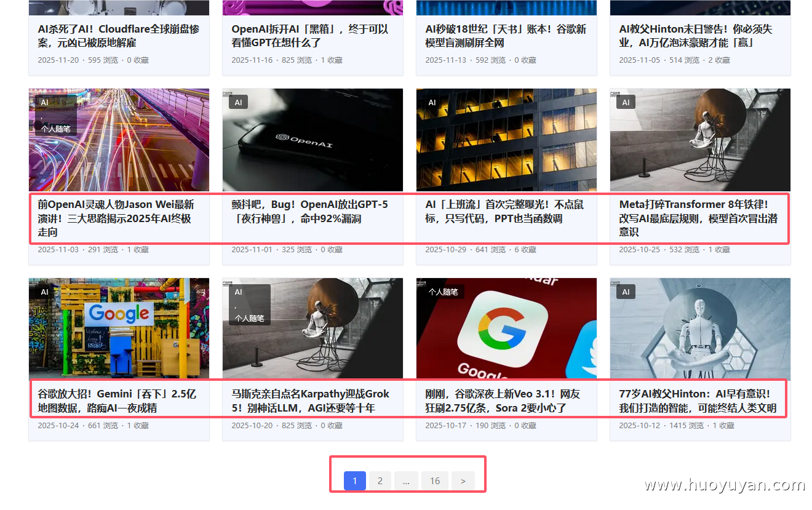
Task: Open the article 颤抖吧，Bug！OpenAI放出GPT-5
Action: click(309, 211)
